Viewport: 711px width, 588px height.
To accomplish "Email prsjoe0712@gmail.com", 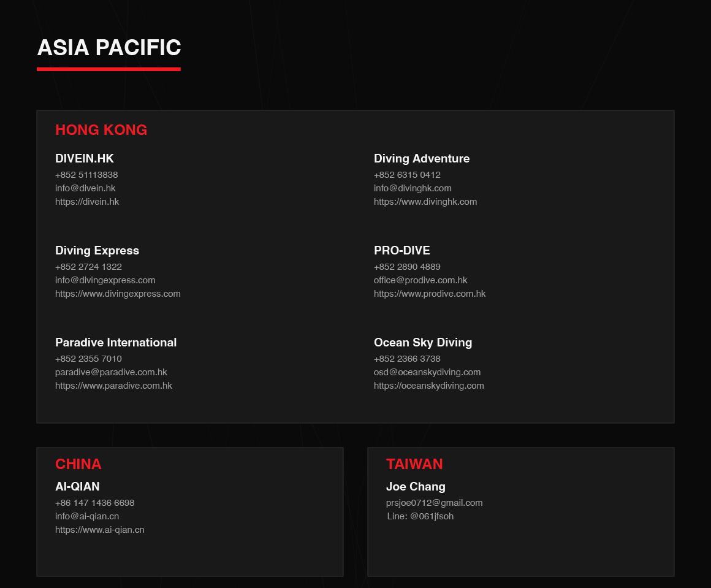I will [435, 503].
